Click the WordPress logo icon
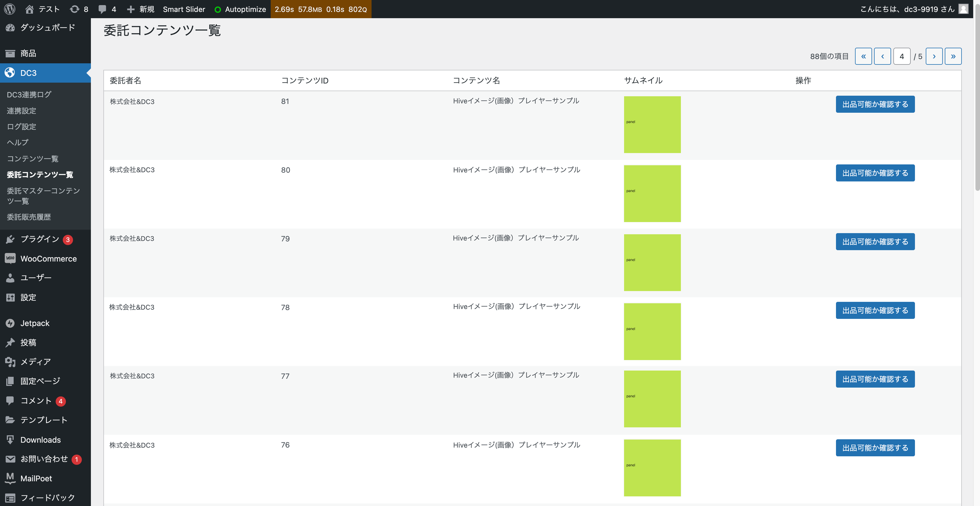 pos(10,9)
